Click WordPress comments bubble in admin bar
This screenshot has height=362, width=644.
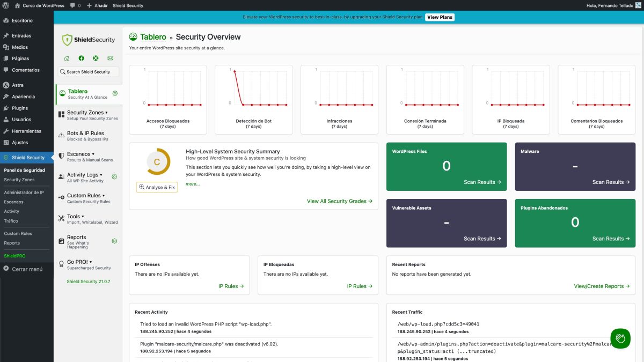(74, 5)
